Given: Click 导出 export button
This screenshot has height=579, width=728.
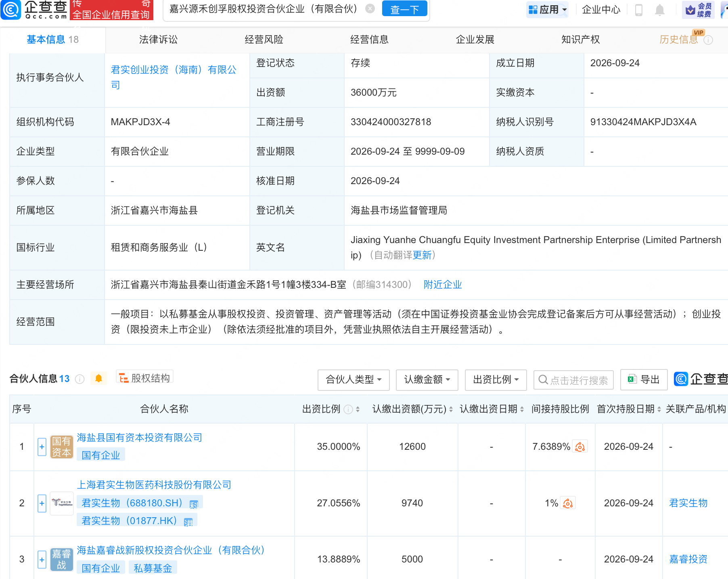Looking at the screenshot, I should (644, 380).
